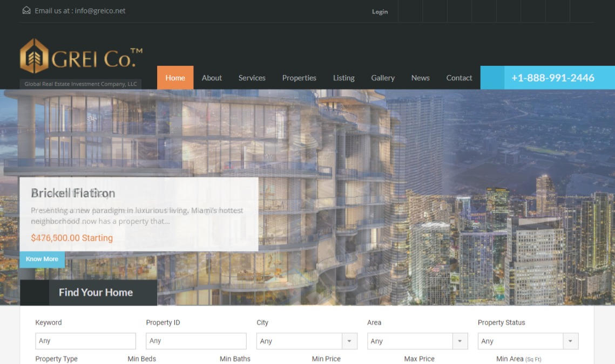The image size is (615, 364).
Task: Expand the City dropdown
Action: point(306,341)
